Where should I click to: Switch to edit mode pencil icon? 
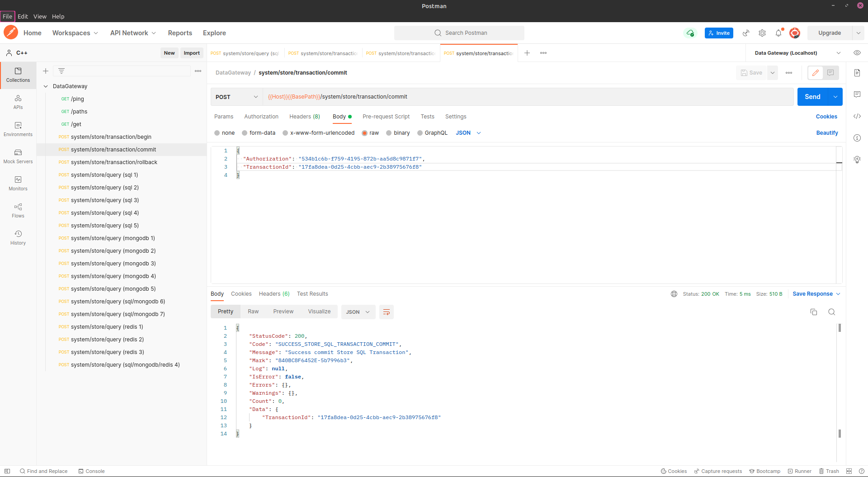point(816,73)
